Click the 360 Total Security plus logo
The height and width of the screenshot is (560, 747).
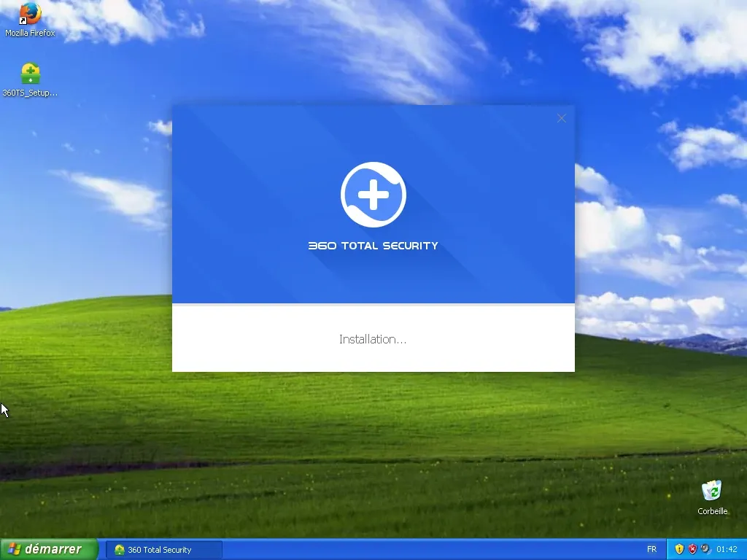373,194
